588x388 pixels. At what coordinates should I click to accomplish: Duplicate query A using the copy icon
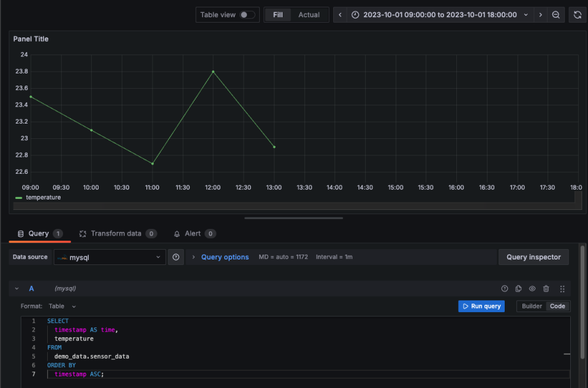[x=518, y=288]
